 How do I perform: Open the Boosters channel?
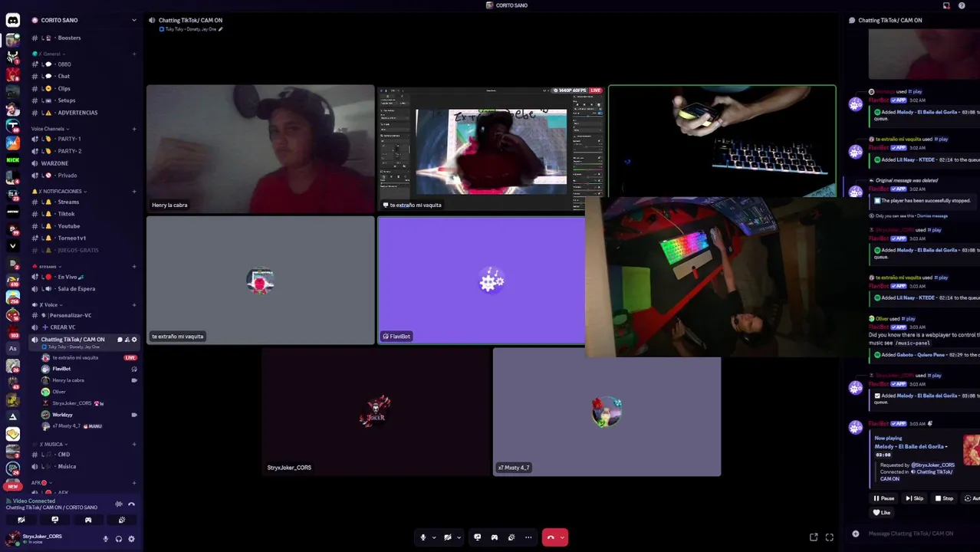84,38
